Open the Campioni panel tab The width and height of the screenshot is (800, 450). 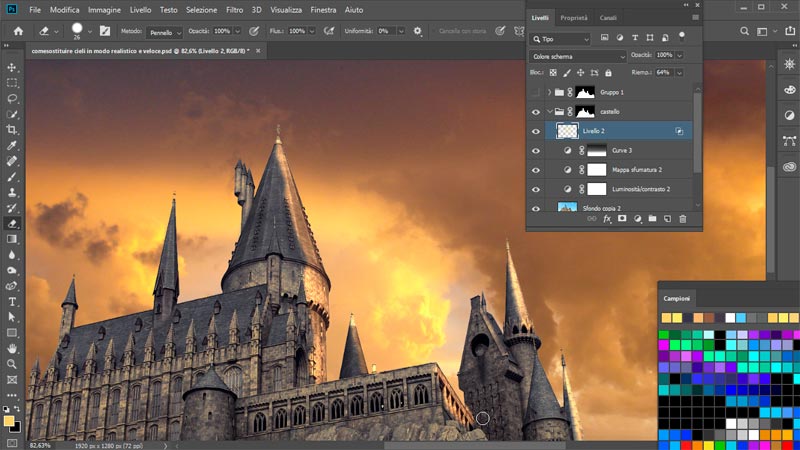pyautogui.click(x=677, y=298)
